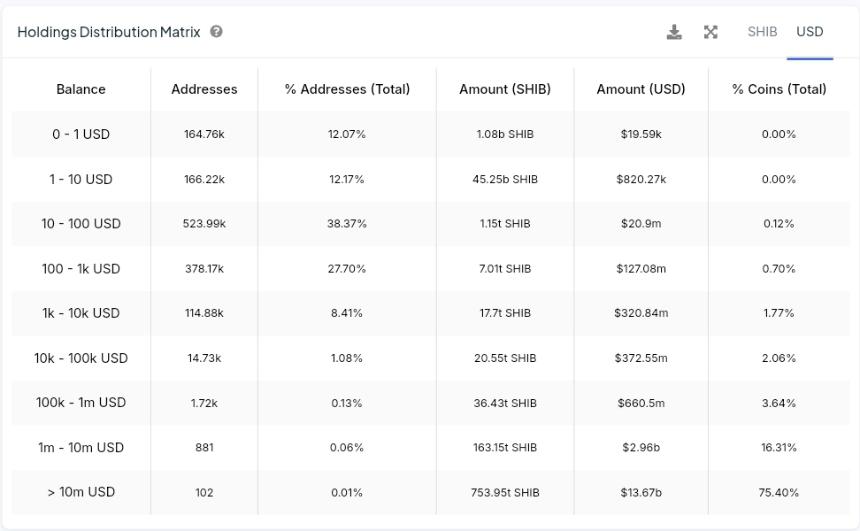Click the 1.15t SHIB amount

pos(505,224)
